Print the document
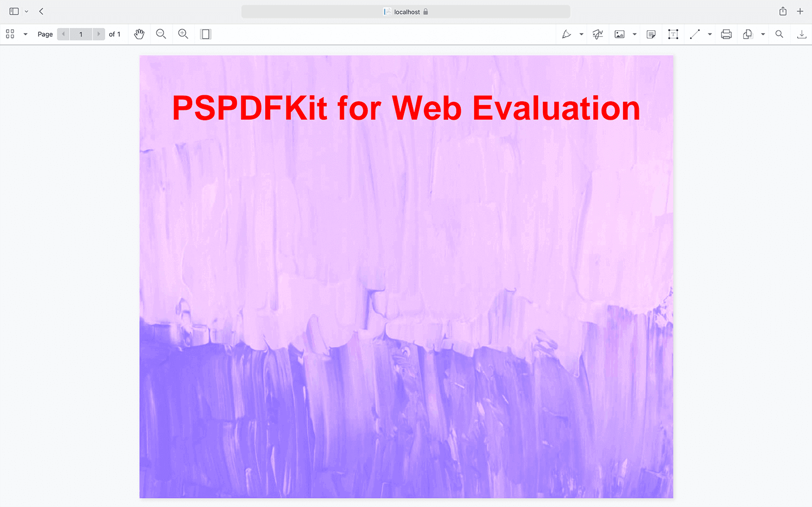The image size is (812, 507). pos(726,34)
